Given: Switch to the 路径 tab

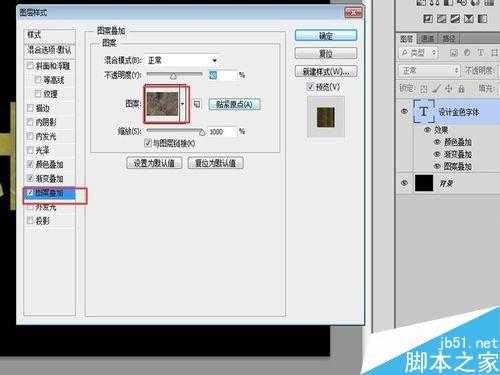Looking at the screenshot, I should [449, 39].
